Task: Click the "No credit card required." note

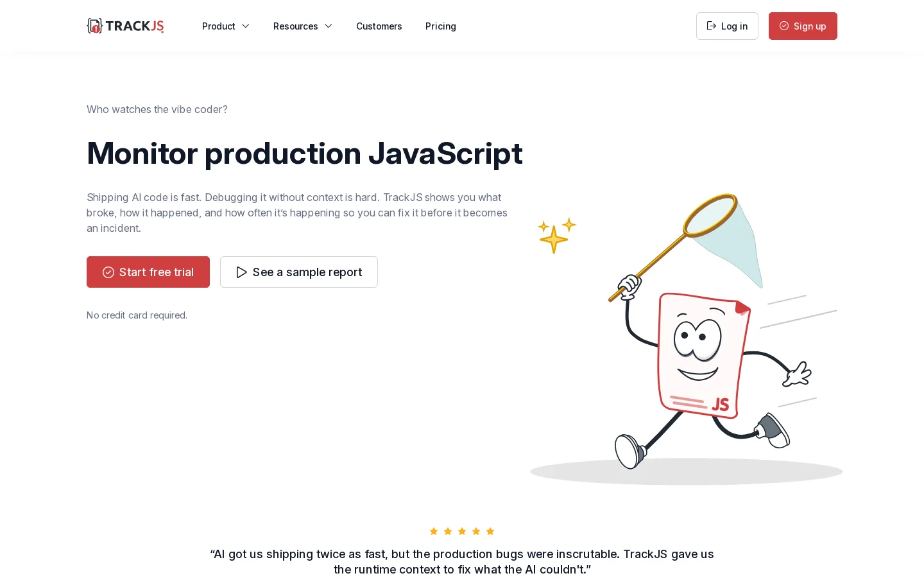Action: coord(137,315)
